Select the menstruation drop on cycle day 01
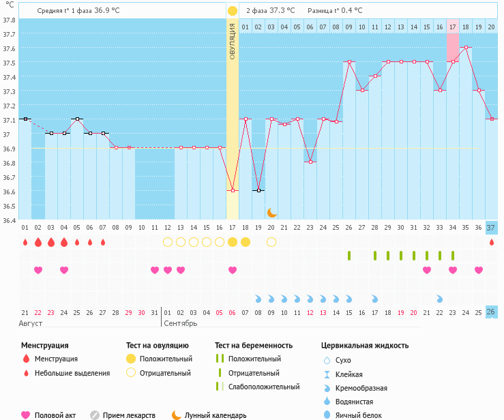504x420 pixels. [x=25, y=242]
